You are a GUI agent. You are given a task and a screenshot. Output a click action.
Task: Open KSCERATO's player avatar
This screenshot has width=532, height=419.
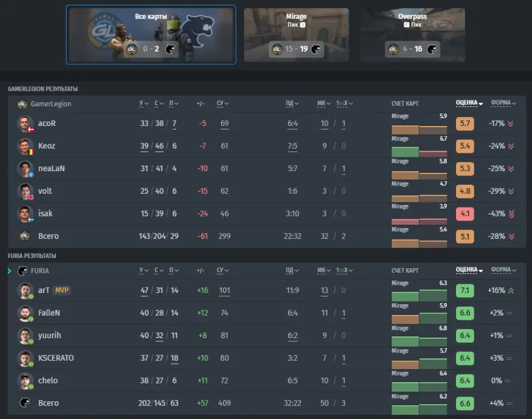point(25,358)
